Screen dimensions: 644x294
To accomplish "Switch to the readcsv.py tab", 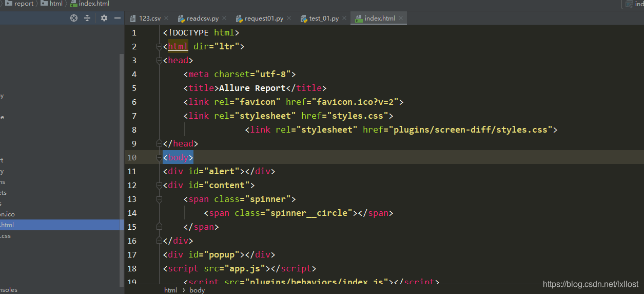I will tap(203, 18).
